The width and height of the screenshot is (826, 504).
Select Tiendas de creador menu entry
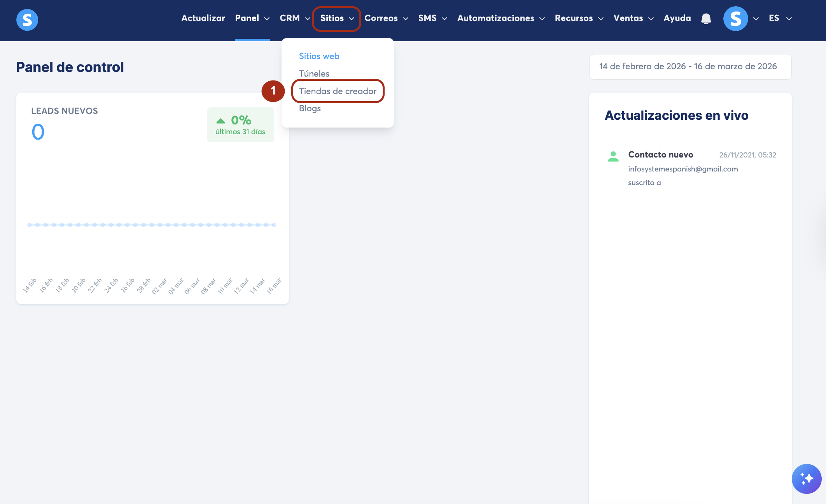click(x=338, y=91)
